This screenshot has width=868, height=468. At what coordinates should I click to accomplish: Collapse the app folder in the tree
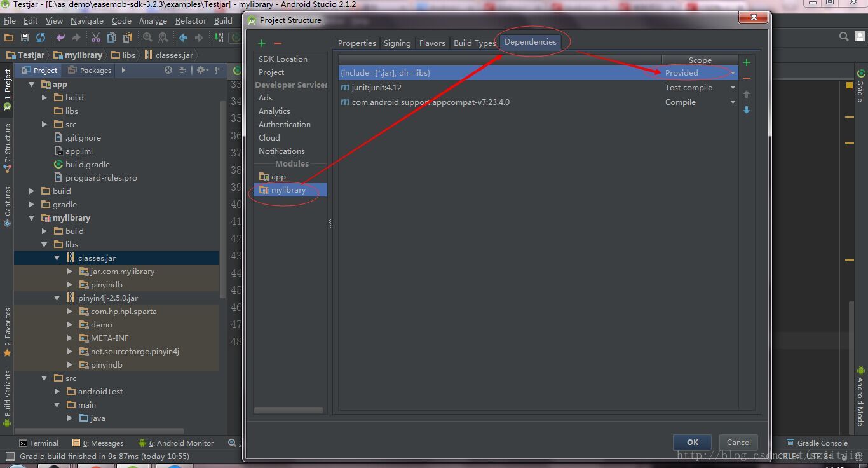coord(31,85)
